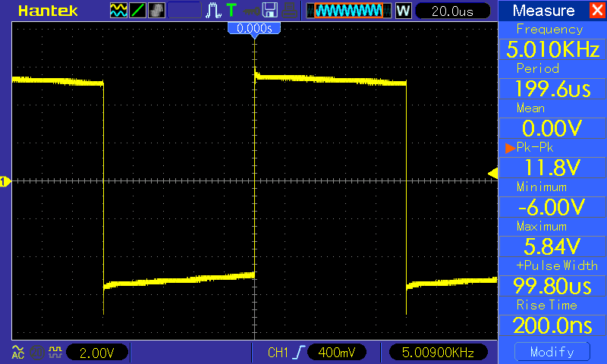Click the yellow dual-waveform display icon

tap(118, 11)
